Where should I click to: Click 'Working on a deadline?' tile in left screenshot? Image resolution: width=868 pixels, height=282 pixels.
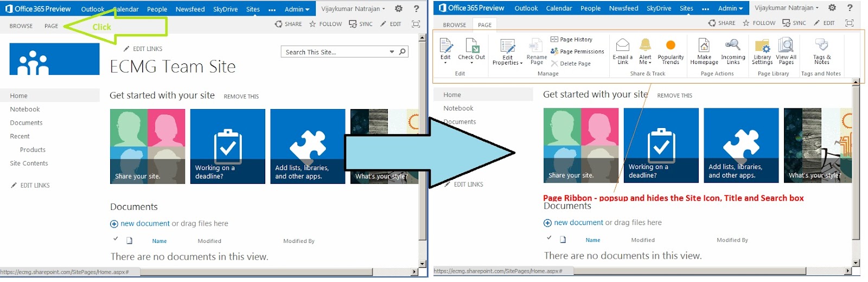point(227,146)
